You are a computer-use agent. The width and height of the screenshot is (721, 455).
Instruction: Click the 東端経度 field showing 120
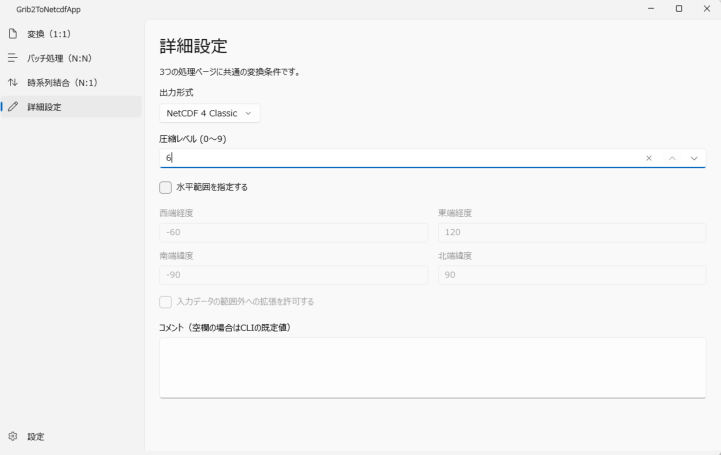tap(572, 232)
